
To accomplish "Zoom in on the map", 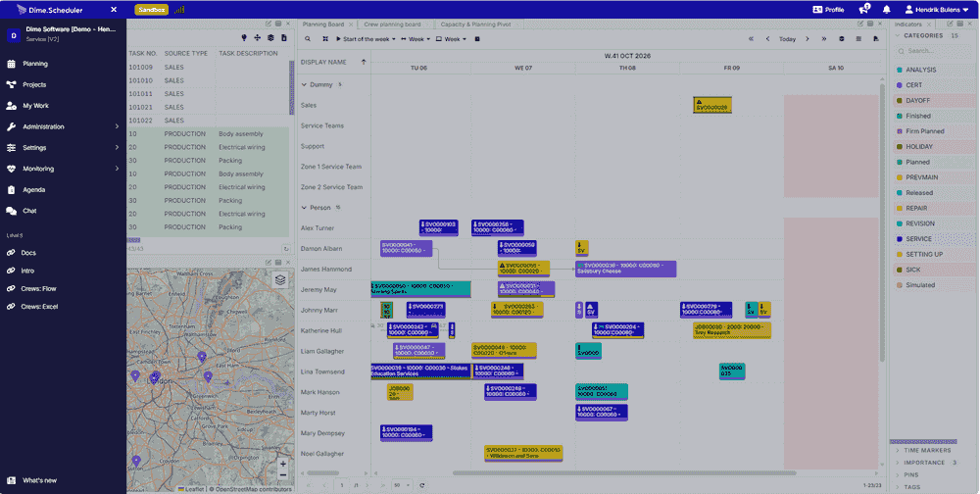I will point(283,464).
